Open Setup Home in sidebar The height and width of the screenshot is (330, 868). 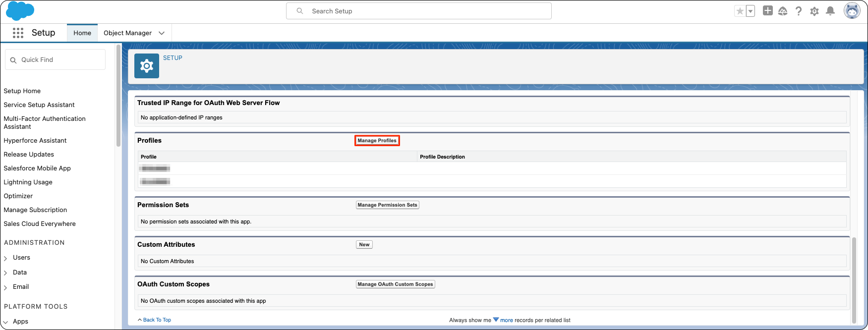point(22,91)
